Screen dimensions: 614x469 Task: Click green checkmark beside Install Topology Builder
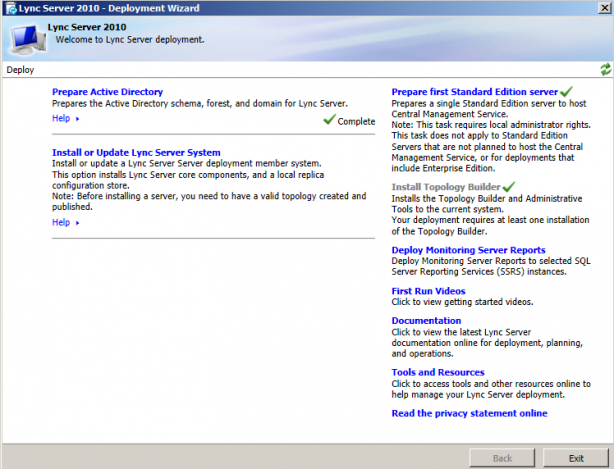509,186
